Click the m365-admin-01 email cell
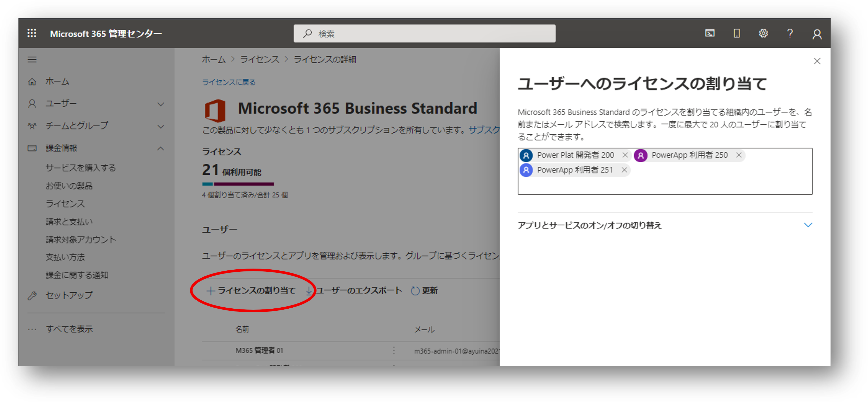The height and width of the screenshot is (403, 868). [x=457, y=351]
